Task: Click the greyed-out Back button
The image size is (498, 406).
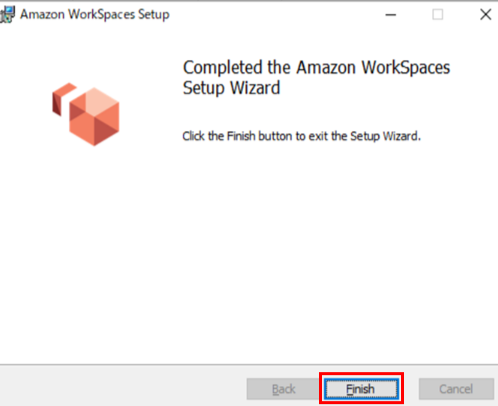Action: pos(283,389)
